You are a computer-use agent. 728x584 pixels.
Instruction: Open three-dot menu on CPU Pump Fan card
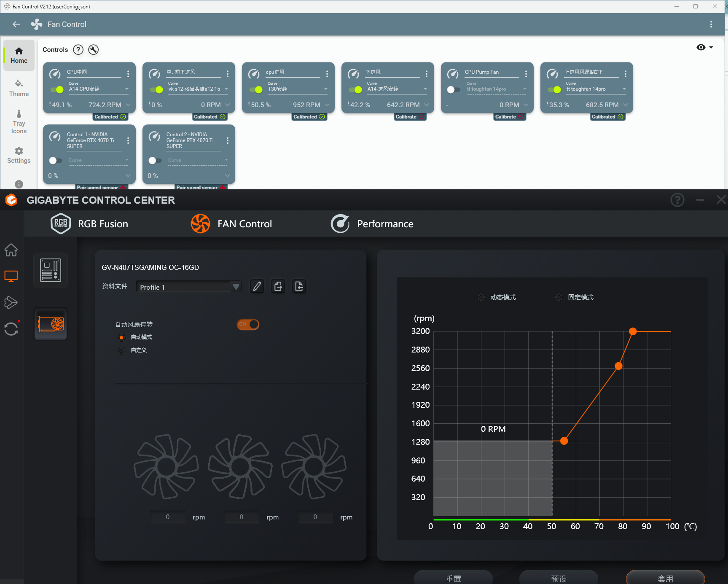click(x=526, y=74)
